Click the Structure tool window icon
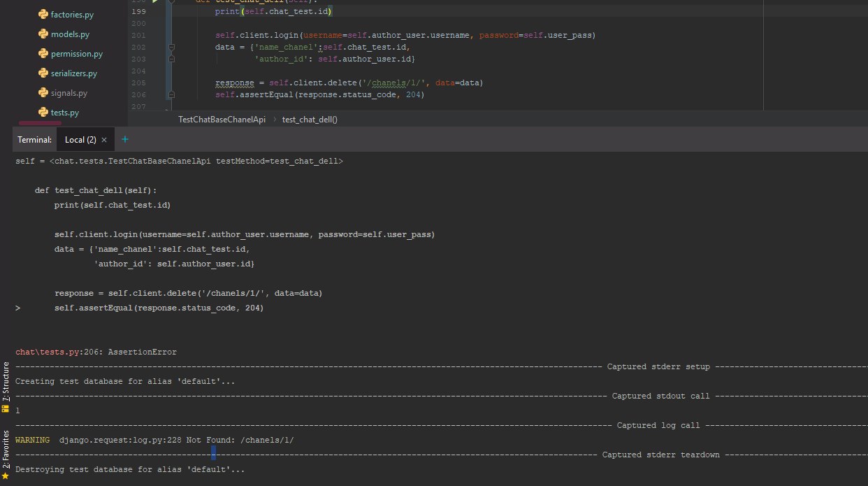The width and height of the screenshot is (868, 486). click(6, 408)
